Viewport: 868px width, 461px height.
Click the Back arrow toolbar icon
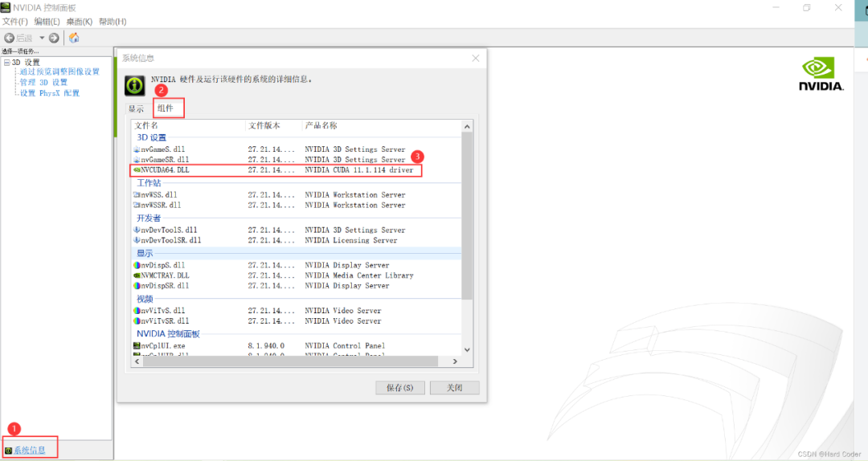9,38
